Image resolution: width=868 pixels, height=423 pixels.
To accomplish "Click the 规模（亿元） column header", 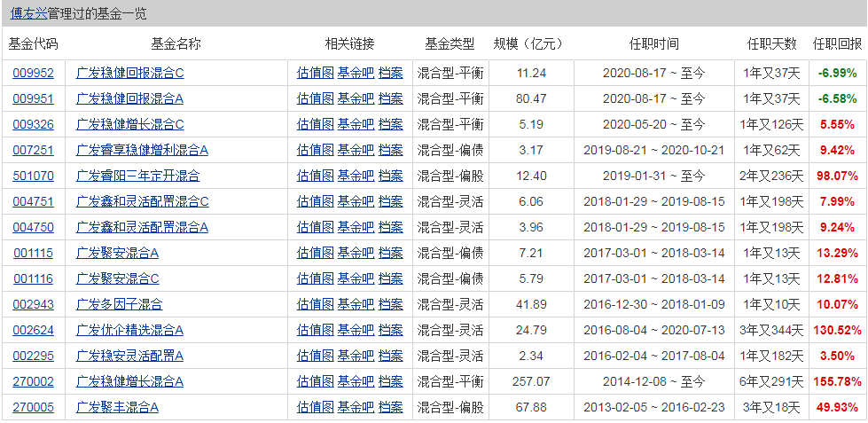I will [530, 43].
